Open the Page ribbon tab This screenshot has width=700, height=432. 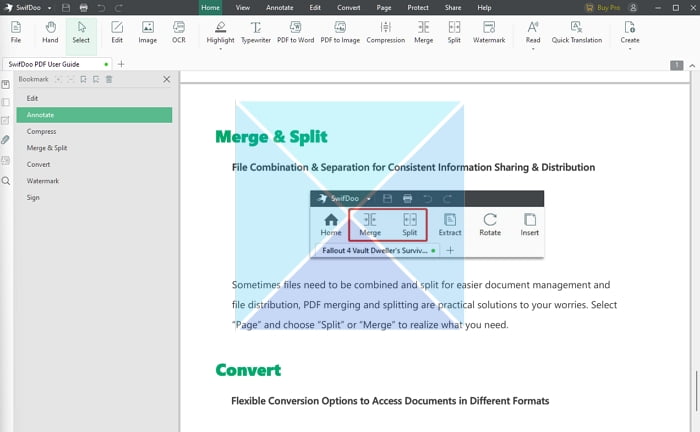pyautogui.click(x=384, y=8)
